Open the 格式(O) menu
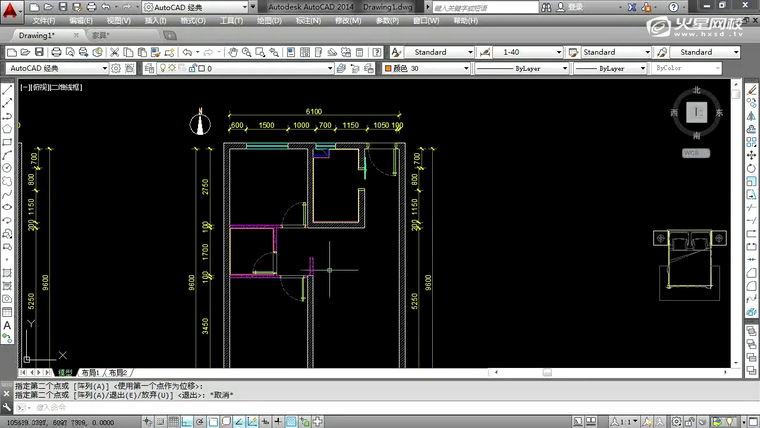The height and width of the screenshot is (428, 760). [x=193, y=20]
